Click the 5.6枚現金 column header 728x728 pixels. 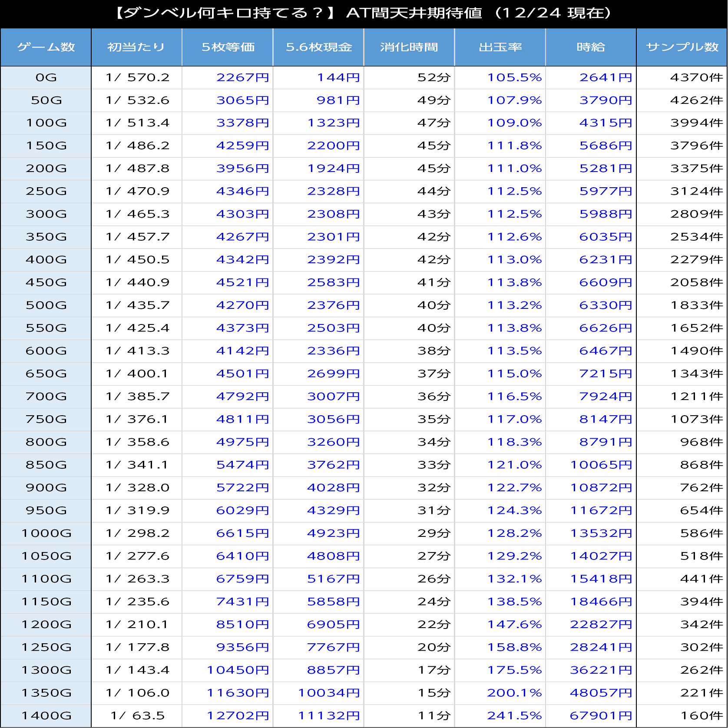[x=318, y=47]
